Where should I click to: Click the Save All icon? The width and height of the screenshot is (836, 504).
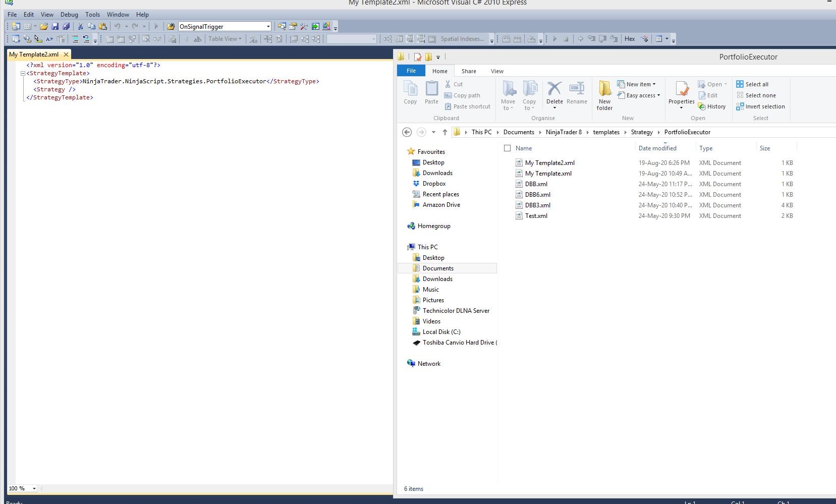tap(66, 26)
